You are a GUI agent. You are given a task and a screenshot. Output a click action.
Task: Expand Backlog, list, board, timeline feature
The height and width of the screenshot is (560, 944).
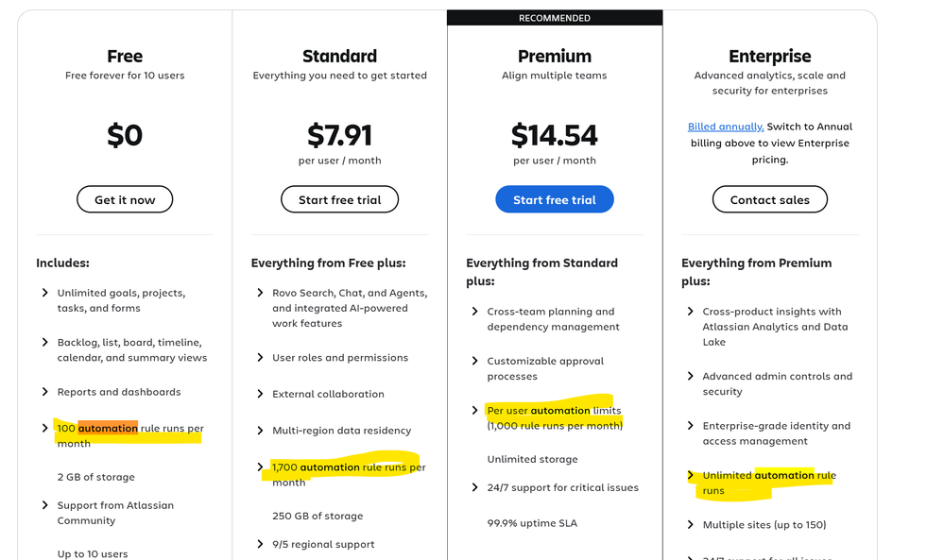(45, 342)
